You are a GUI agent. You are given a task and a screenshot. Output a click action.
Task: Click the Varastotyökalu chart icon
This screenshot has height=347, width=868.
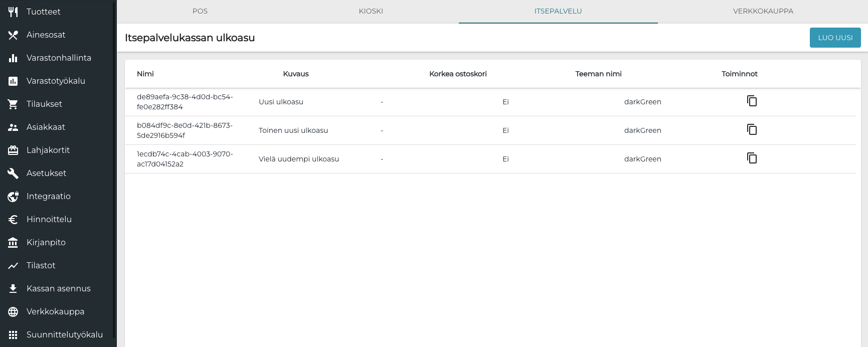13,81
